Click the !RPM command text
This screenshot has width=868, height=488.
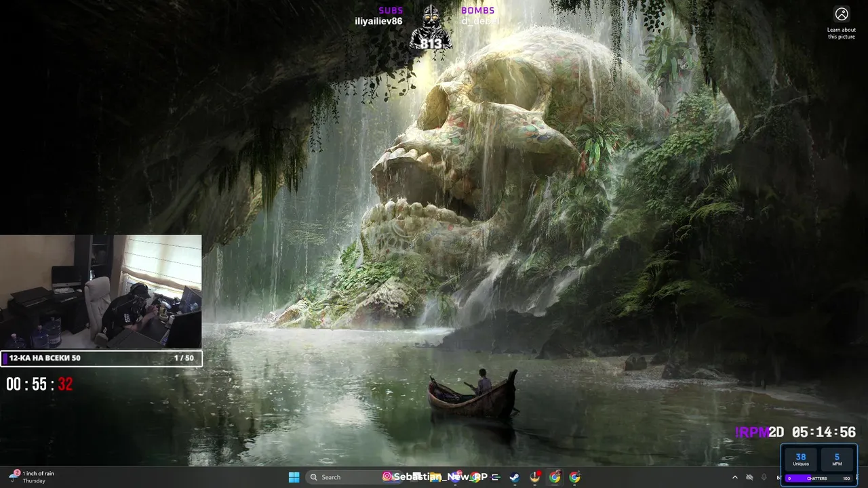(752, 432)
